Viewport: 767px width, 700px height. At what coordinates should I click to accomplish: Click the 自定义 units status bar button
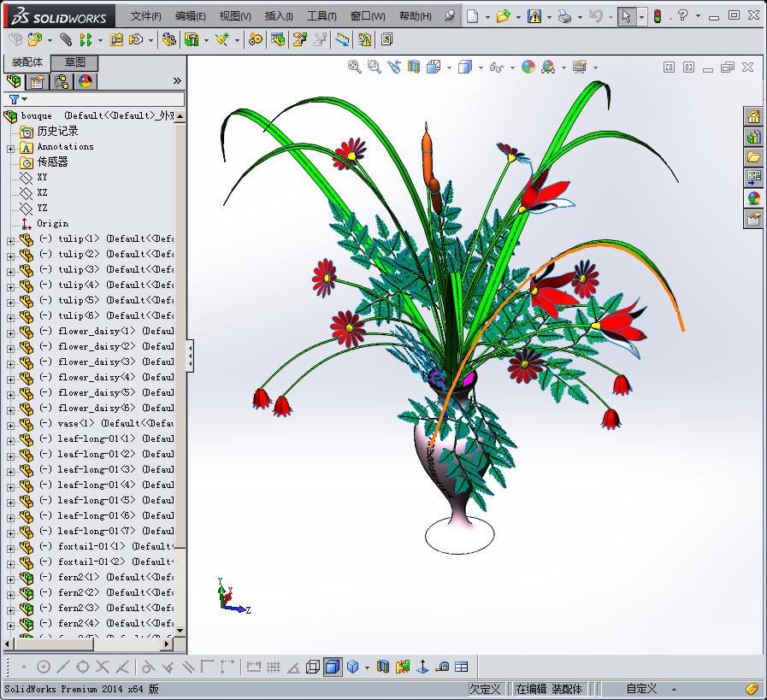click(x=641, y=689)
